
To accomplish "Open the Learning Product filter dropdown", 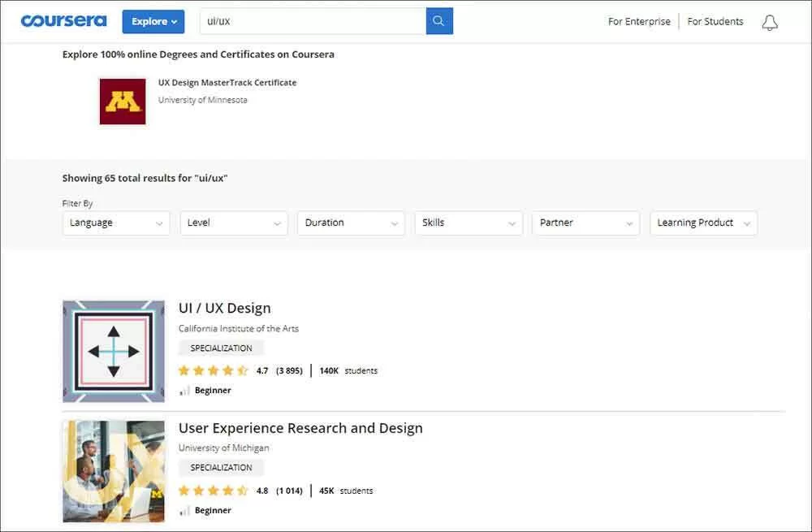I will click(x=703, y=223).
